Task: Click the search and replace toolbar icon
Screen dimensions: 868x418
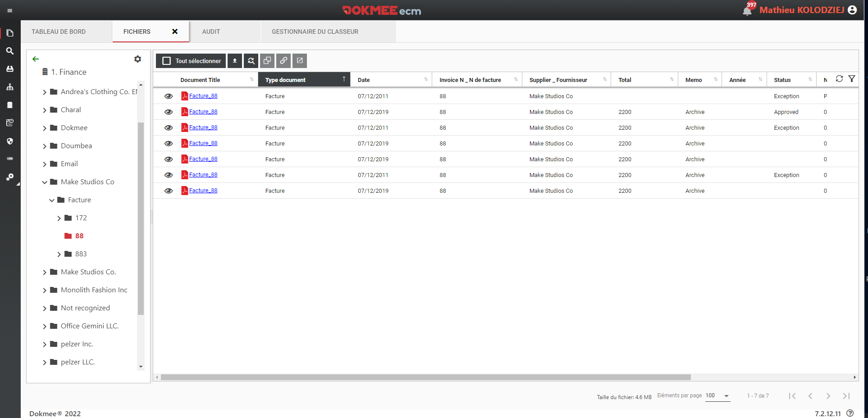Action: click(x=251, y=61)
